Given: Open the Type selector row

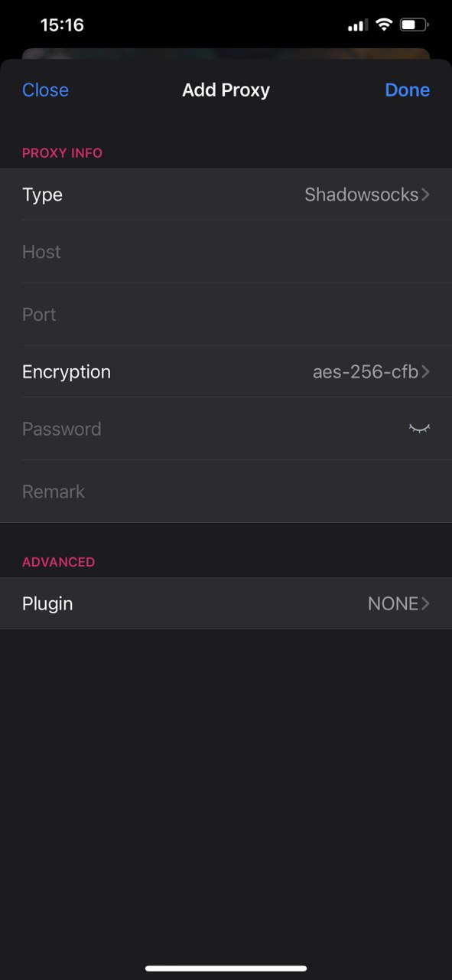Looking at the screenshot, I should click(x=226, y=194).
